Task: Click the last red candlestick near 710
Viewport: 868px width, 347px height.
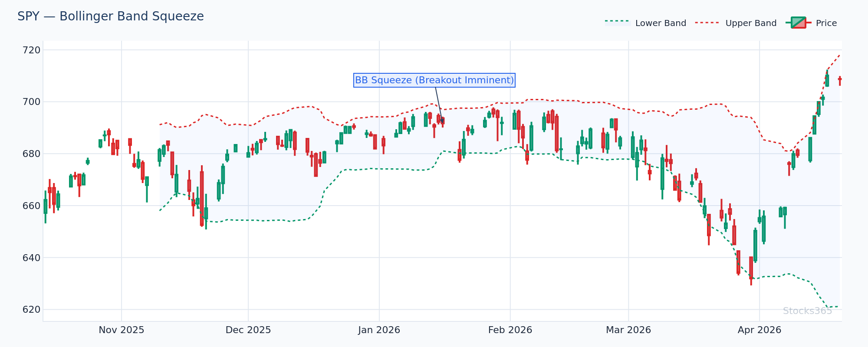Action: tap(840, 81)
